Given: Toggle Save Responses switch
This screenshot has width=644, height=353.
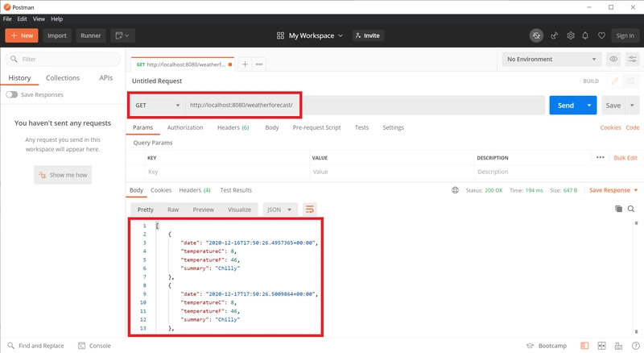Looking at the screenshot, I should (12, 94).
